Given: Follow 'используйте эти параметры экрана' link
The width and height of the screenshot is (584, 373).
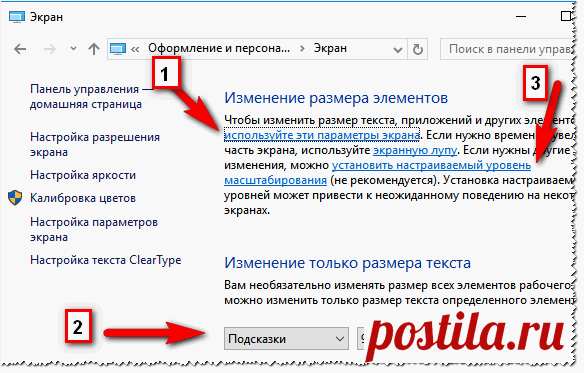Looking at the screenshot, I should (x=322, y=135).
